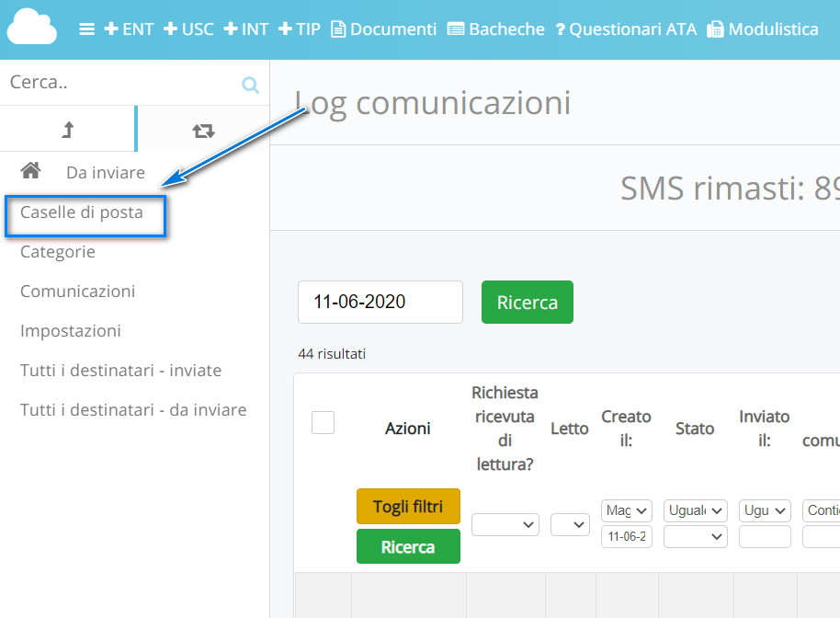This screenshot has height=618, width=840.
Task: Click the 11-06-2020 date field
Action: (x=380, y=302)
